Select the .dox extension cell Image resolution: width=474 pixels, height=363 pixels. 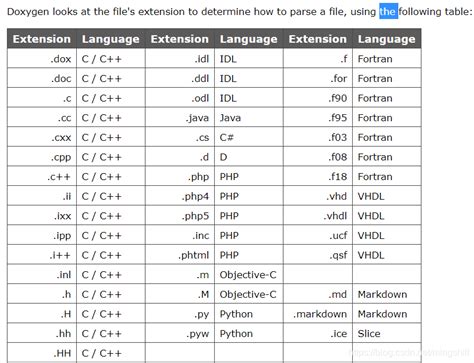[x=42, y=59]
